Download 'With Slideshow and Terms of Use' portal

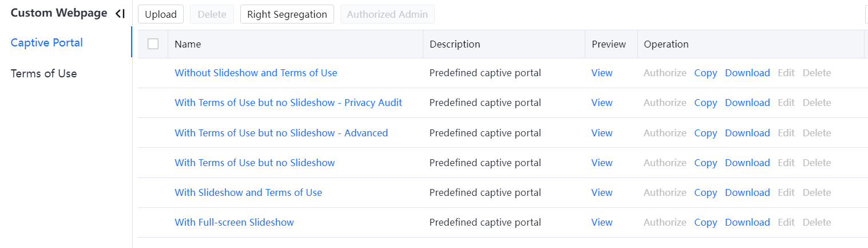coord(747,192)
